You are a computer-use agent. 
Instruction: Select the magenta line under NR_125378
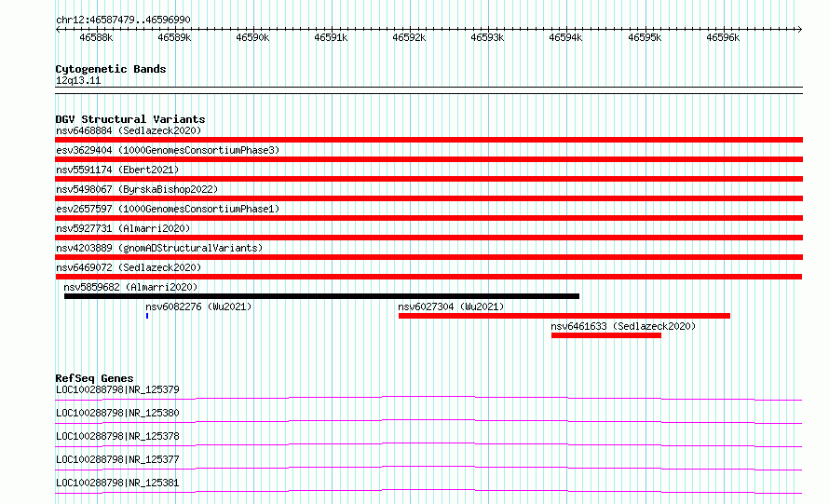428,444
